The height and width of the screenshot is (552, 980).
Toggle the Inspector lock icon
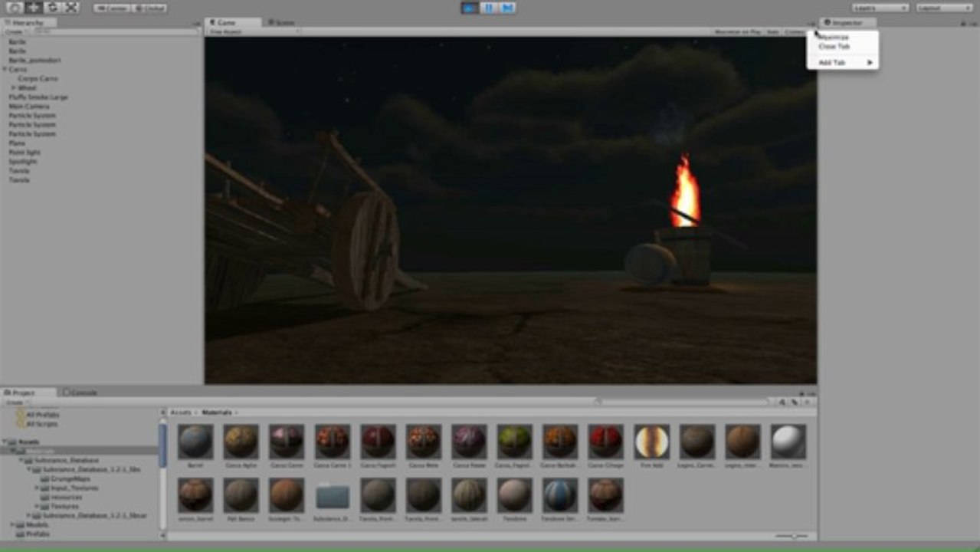962,24
